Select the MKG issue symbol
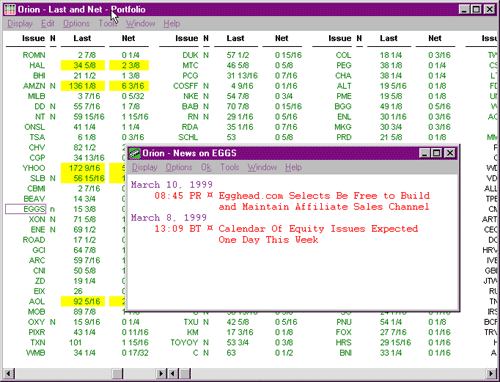 (x=343, y=127)
